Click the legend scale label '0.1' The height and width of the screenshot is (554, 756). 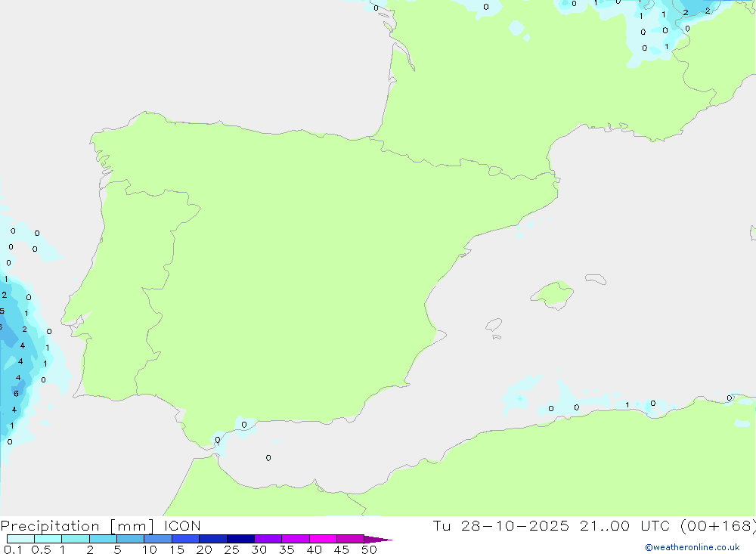click(x=13, y=549)
